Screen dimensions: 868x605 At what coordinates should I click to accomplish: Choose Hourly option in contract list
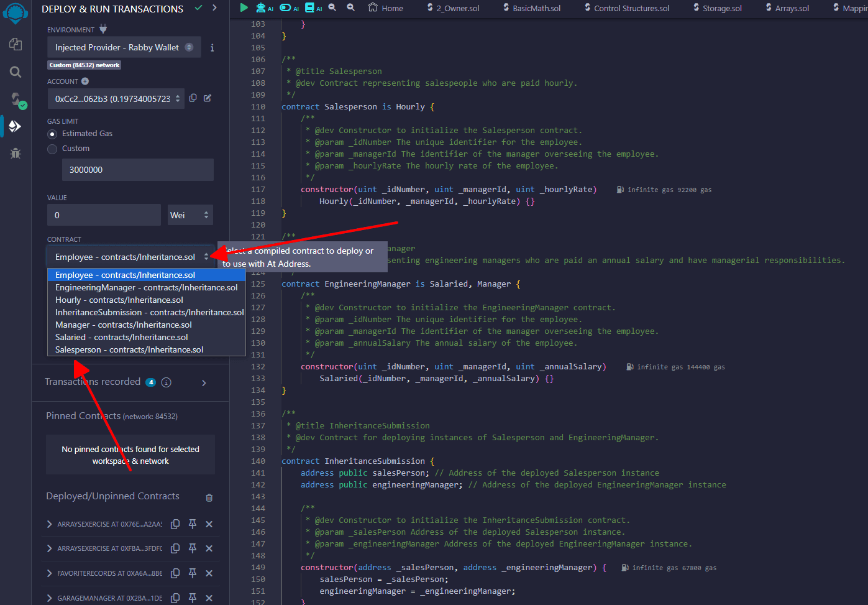coord(147,300)
